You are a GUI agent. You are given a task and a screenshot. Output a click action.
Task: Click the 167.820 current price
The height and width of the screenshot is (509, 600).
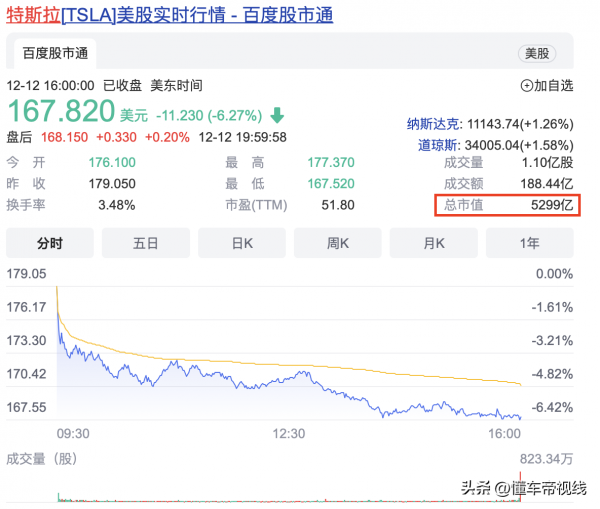coord(61,111)
